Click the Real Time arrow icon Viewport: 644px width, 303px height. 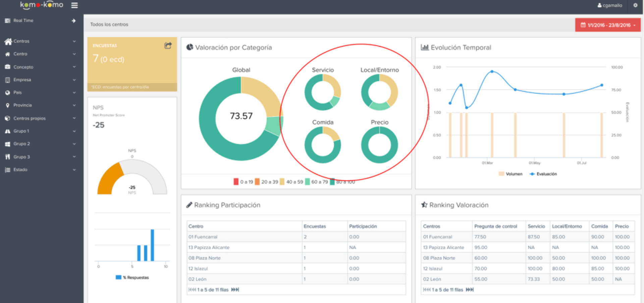73,21
